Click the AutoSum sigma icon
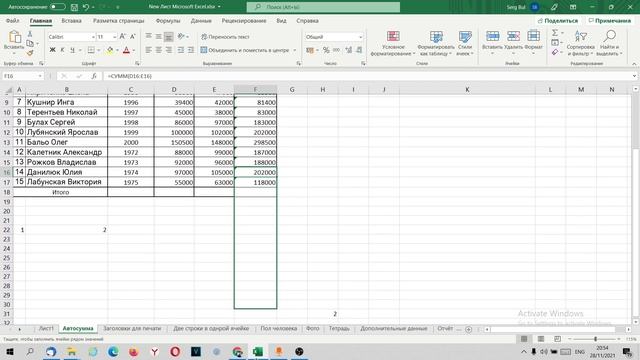The height and width of the screenshot is (360, 640). click(x=555, y=33)
